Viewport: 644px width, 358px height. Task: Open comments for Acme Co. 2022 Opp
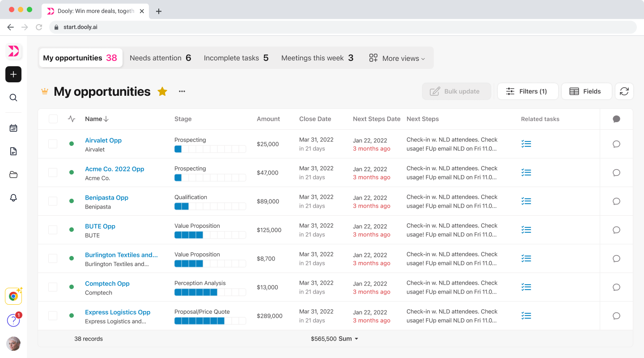[x=616, y=173]
